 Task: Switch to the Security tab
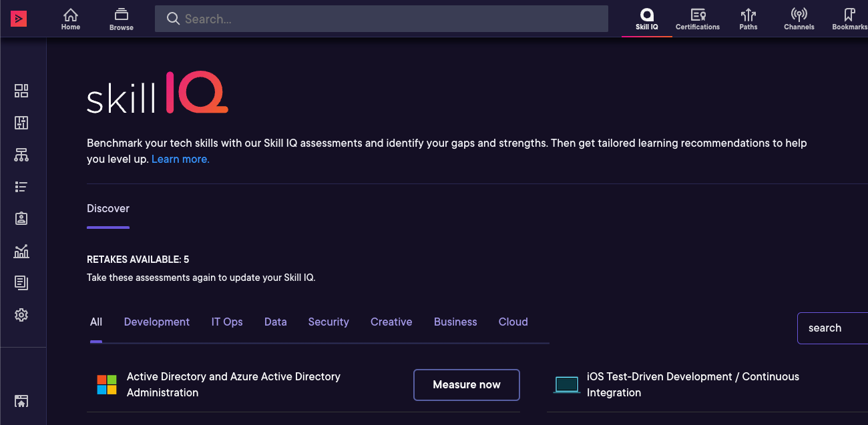[x=329, y=322]
